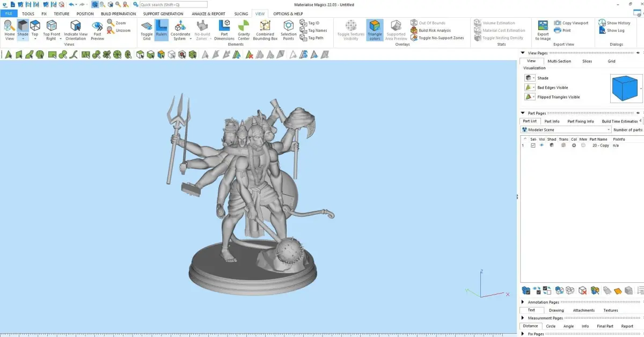This screenshot has width=644, height=337.
Task: Click the color cell of part 20 - Copy
Action: pos(574,145)
